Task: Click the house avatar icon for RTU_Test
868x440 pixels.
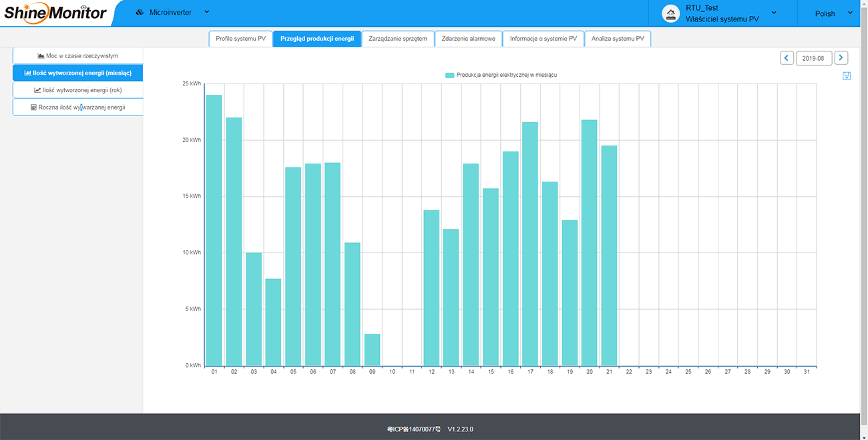Action: click(x=670, y=13)
